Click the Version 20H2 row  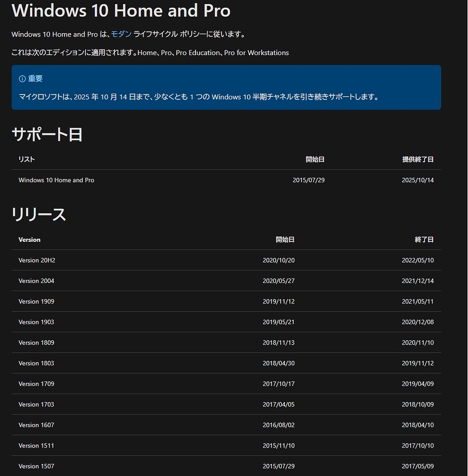[226, 260]
